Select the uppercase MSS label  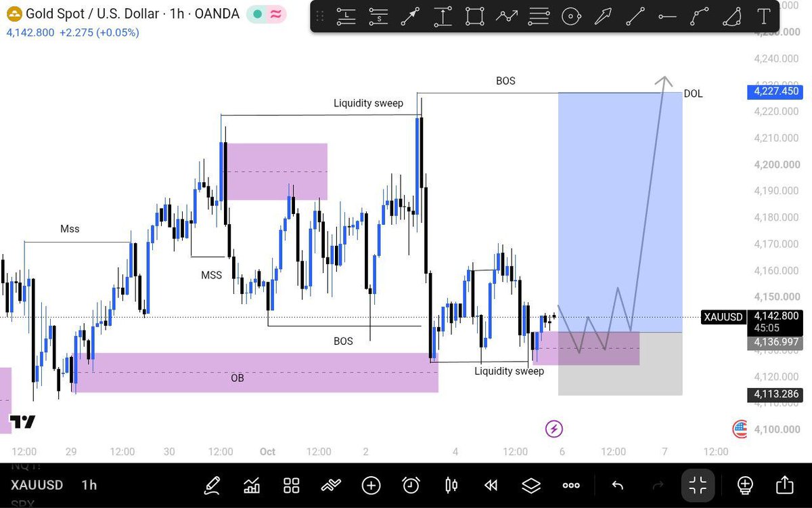(211, 275)
